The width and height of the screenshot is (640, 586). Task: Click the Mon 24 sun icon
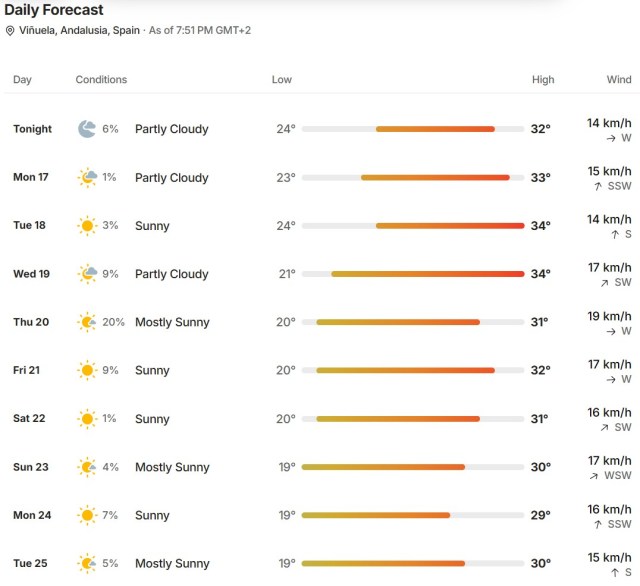(x=87, y=515)
